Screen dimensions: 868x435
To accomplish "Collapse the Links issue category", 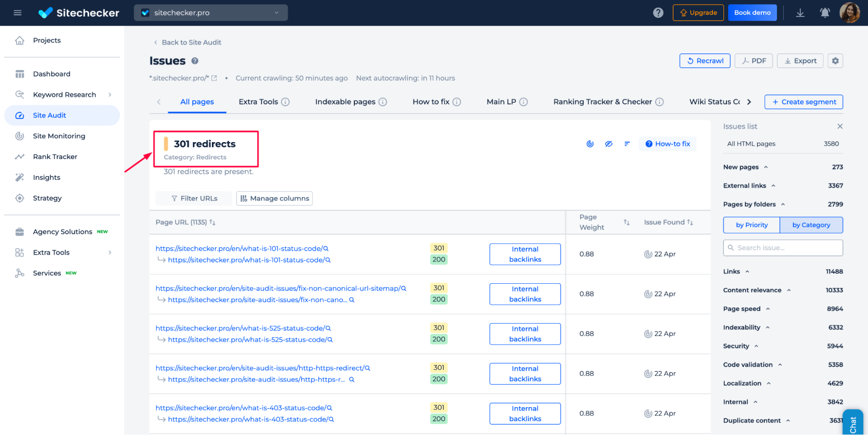I will point(747,272).
